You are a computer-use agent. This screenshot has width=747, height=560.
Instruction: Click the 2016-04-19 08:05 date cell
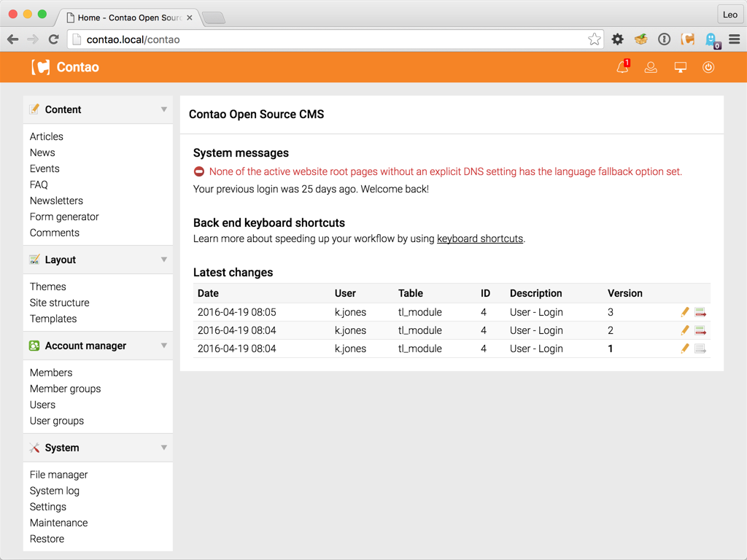tap(237, 312)
